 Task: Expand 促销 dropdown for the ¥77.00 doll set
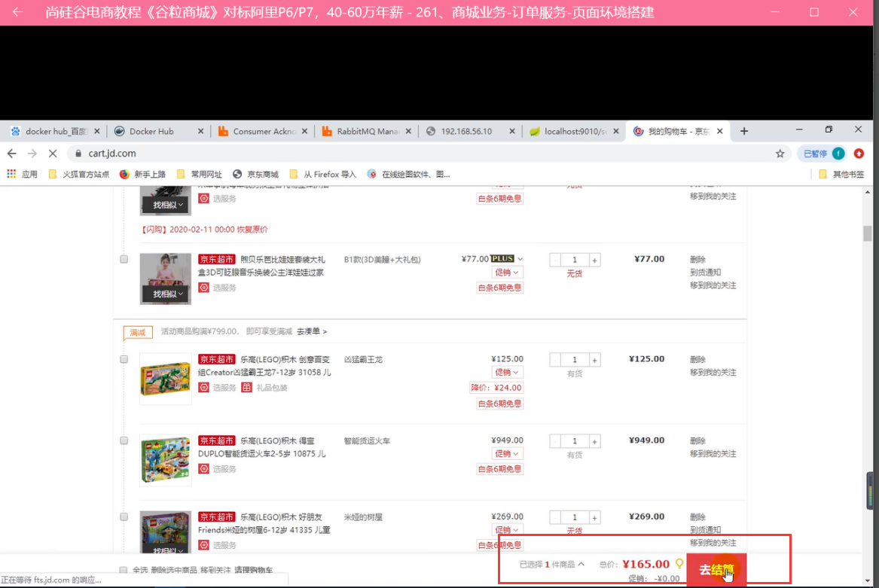point(507,273)
